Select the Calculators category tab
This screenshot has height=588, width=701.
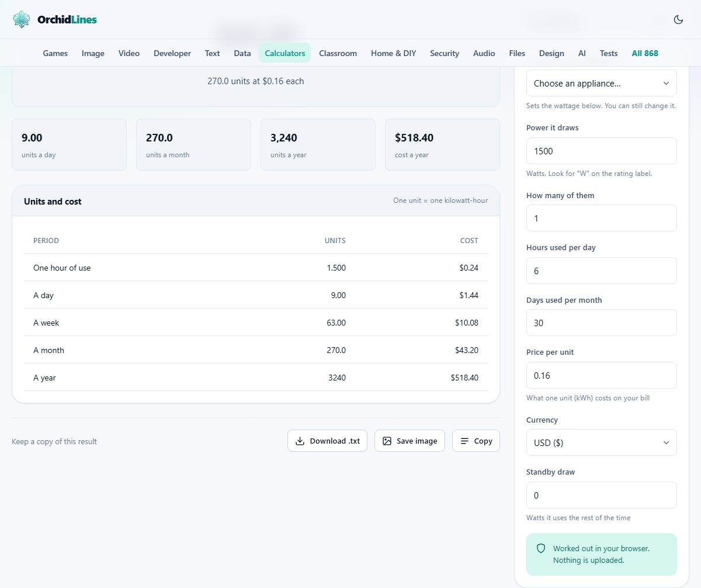pyautogui.click(x=285, y=53)
